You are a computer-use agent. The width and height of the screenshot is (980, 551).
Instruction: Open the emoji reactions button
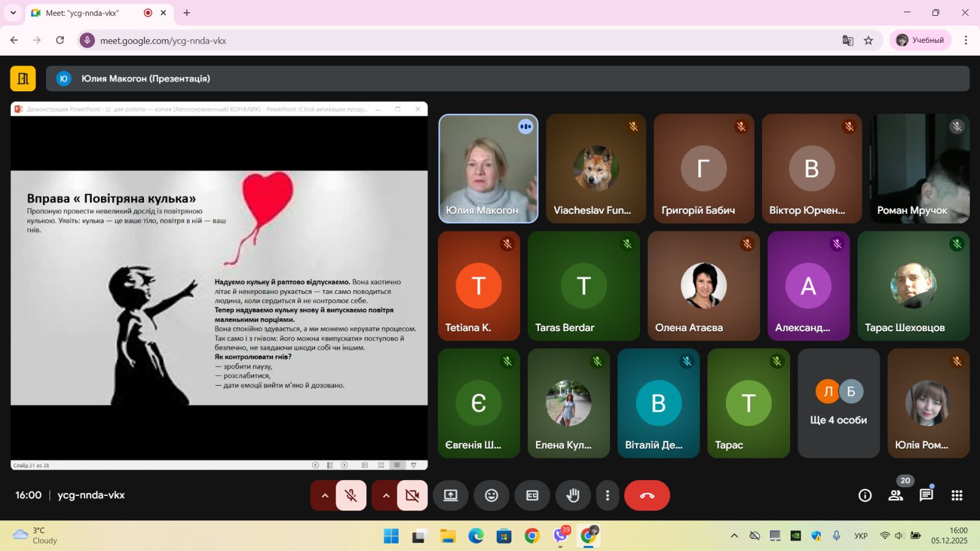coord(491,495)
